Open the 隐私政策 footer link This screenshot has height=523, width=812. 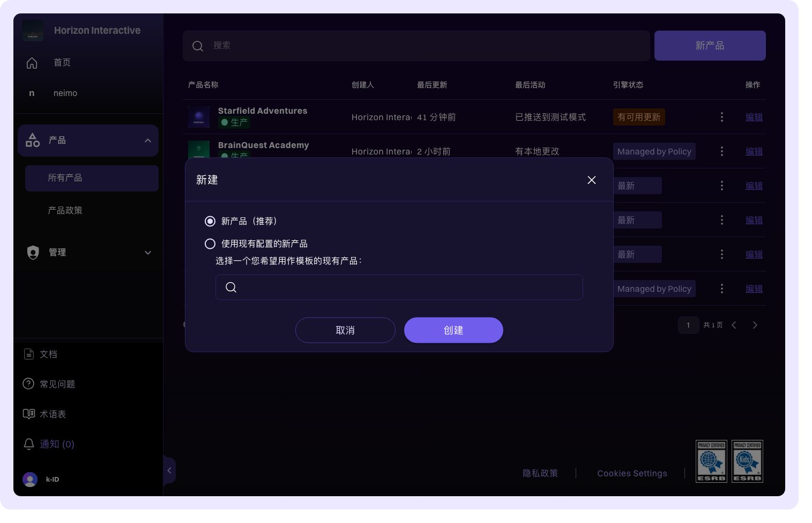[x=540, y=473]
